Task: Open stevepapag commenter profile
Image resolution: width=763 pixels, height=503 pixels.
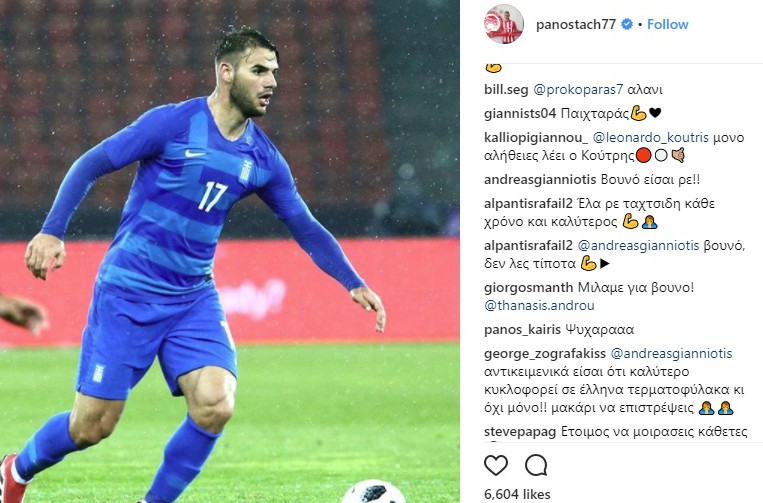Action: [x=520, y=431]
